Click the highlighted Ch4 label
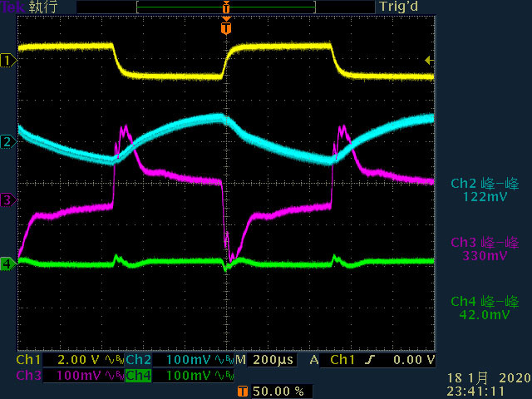This screenshot has width=532, height=399. coord(139,376)
